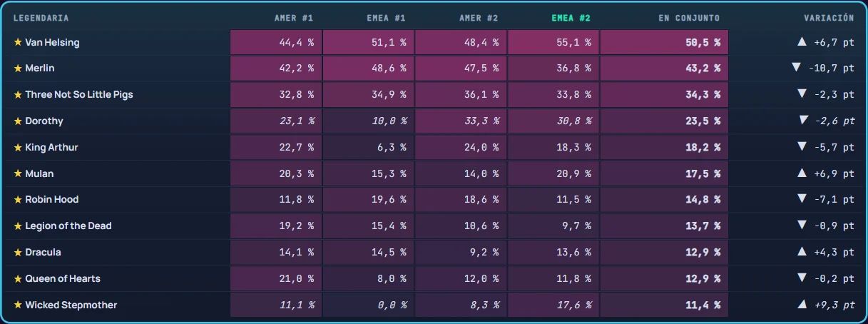This screenshot has height=324, width=868.
Task: Click the 19,6 % cell for Robin Hood
Action: (x=369, y=200)
